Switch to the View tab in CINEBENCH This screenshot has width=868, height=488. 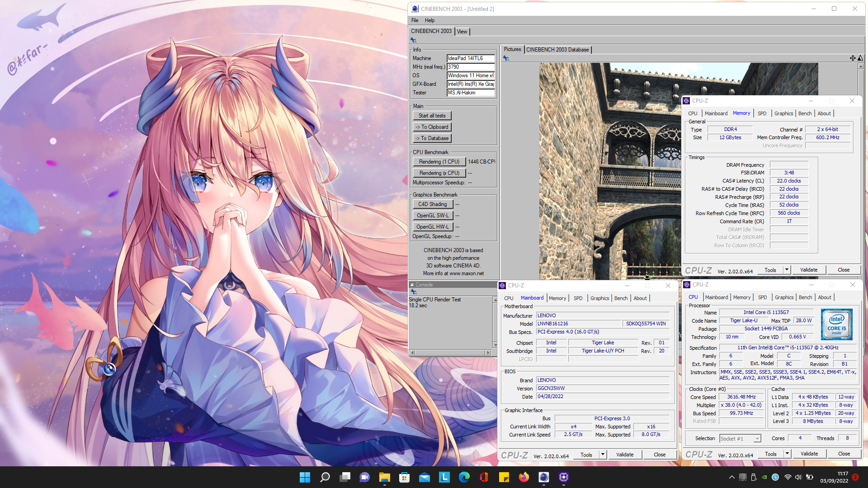pos(462,32)
